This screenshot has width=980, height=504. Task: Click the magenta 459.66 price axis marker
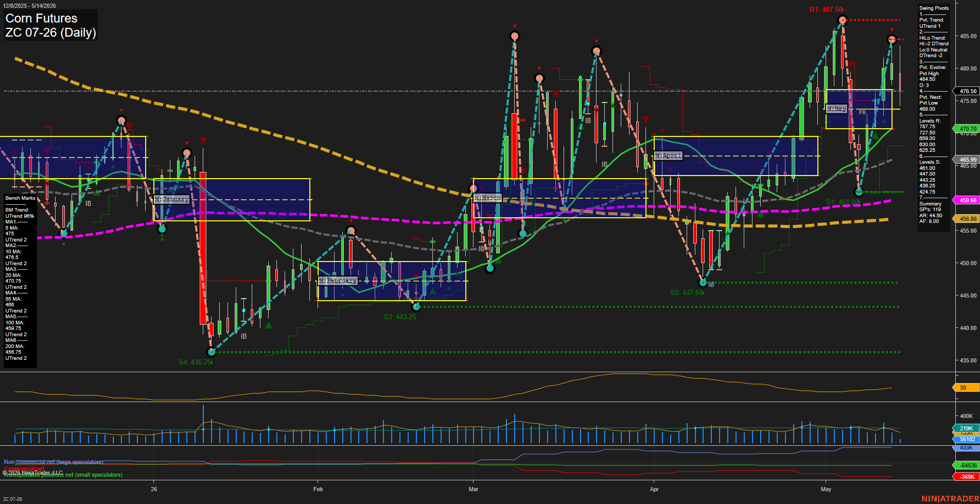coord(966,200)
